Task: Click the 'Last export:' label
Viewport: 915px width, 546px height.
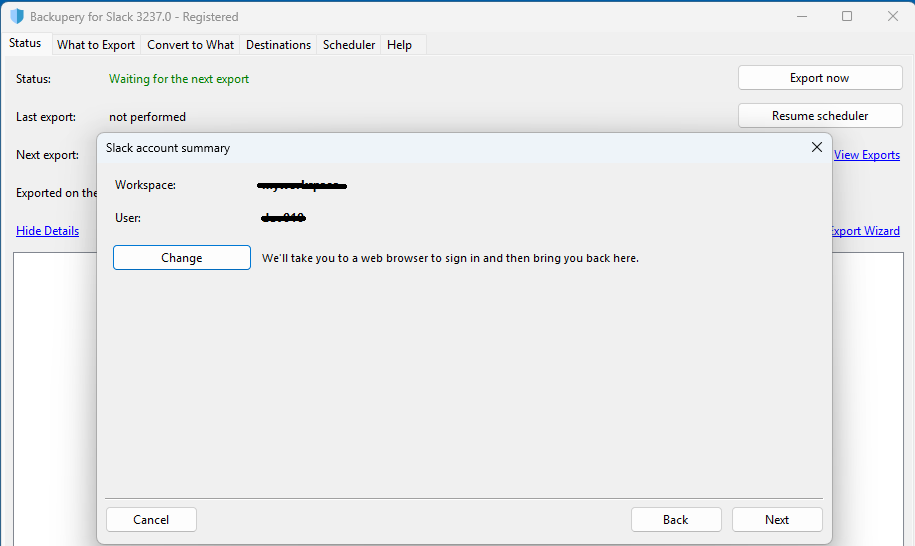Action: click(x=46, y=117)
